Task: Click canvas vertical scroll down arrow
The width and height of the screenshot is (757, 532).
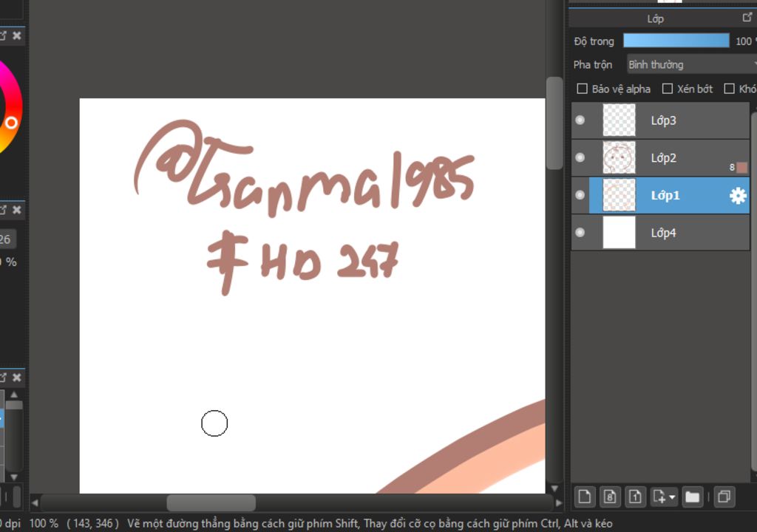Action: tap(554, 488)
